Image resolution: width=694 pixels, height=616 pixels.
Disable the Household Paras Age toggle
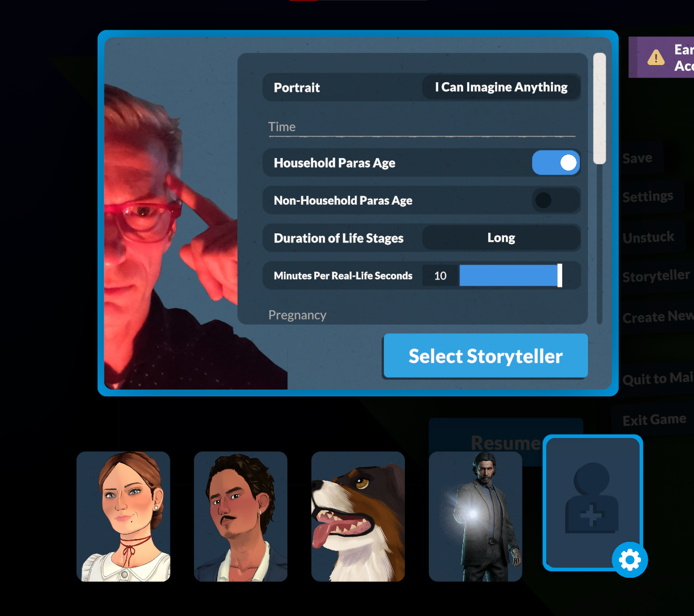(x=556, y=163)
